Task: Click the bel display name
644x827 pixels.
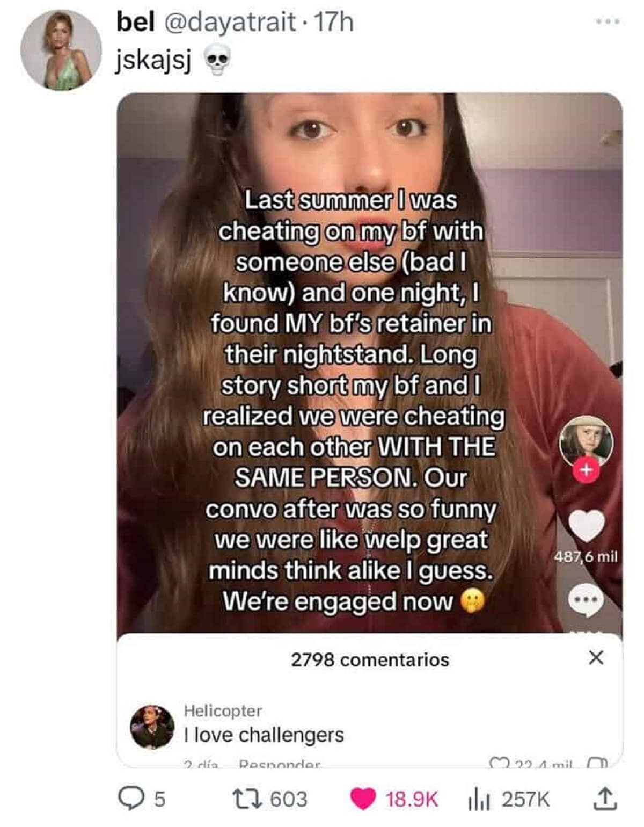Action: pos(136,22)
